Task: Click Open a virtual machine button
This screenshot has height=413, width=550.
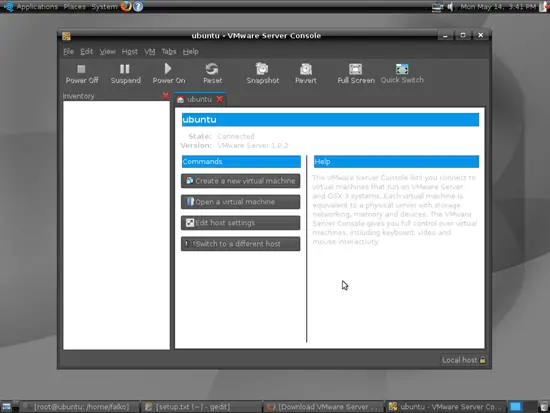Action: 241,202
